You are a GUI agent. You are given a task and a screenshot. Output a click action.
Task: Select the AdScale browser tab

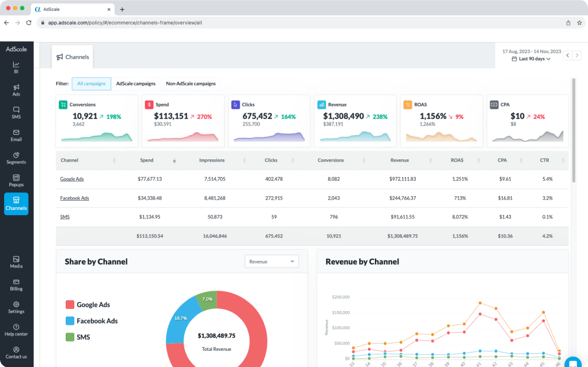pos(73,9)
